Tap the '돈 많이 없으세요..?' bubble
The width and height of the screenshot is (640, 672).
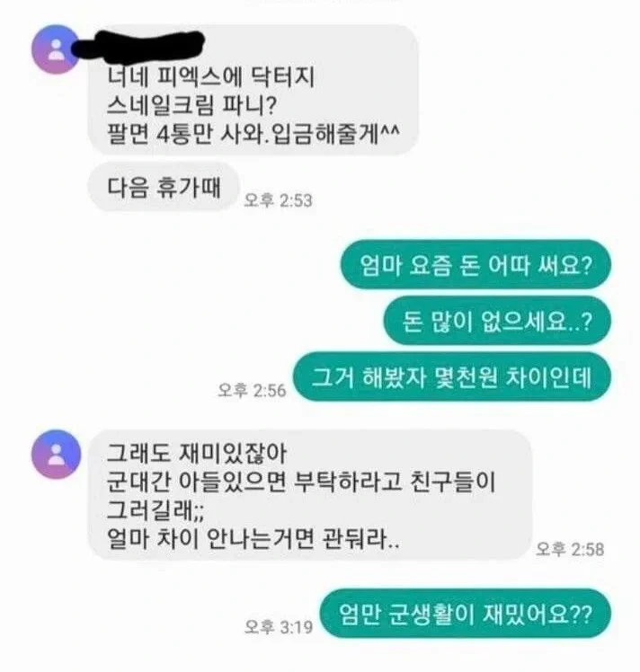(497, 321)
